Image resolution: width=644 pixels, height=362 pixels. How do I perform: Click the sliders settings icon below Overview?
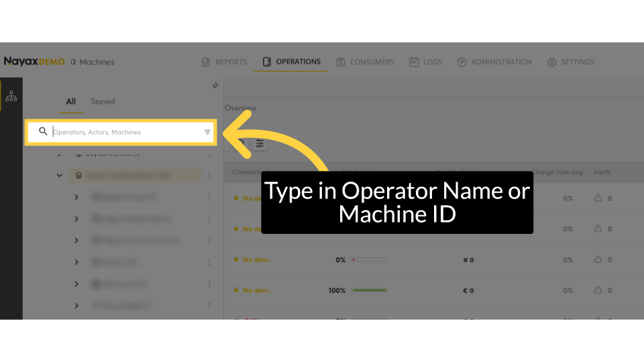click(x=260, y=143)
